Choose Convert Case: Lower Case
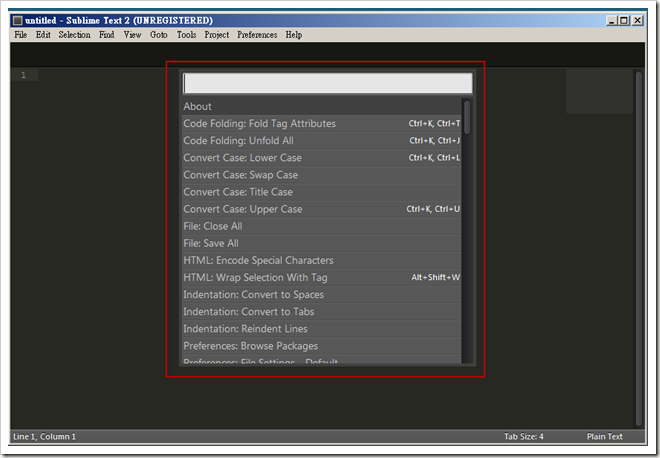 (322, 158)
